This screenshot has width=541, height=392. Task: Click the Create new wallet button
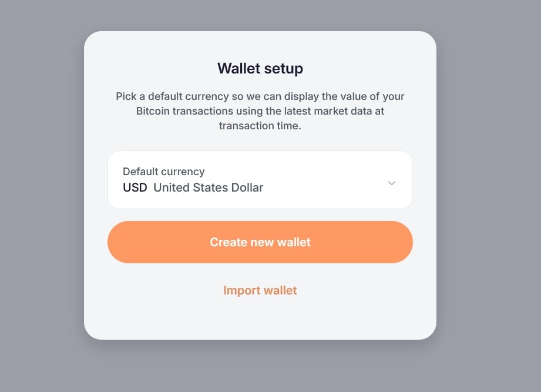pos(260,242)
